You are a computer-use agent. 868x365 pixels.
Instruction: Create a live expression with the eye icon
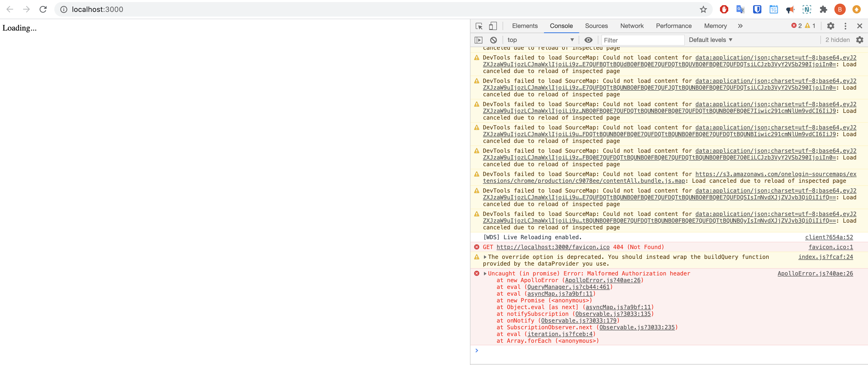588,40
